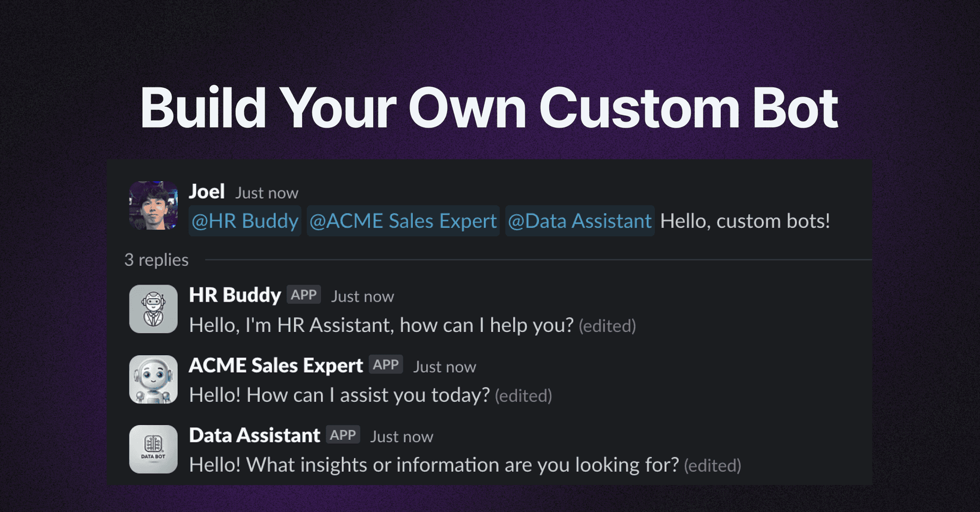The width and height of the screenshot is (980, 512).
Task: Collapse the reply thread under Joel's message
Action: (157, 260)
